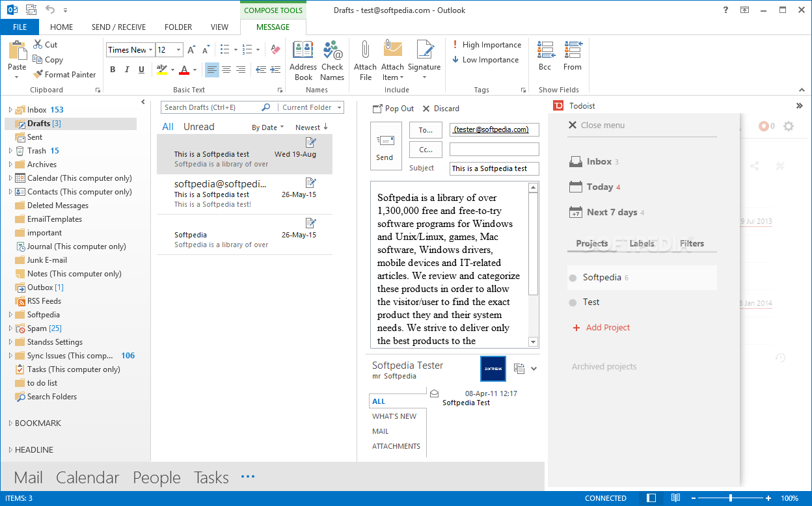Increase font size with grow font icon
The width and height of the screenshot is (812, 506).
coord(191,50)
